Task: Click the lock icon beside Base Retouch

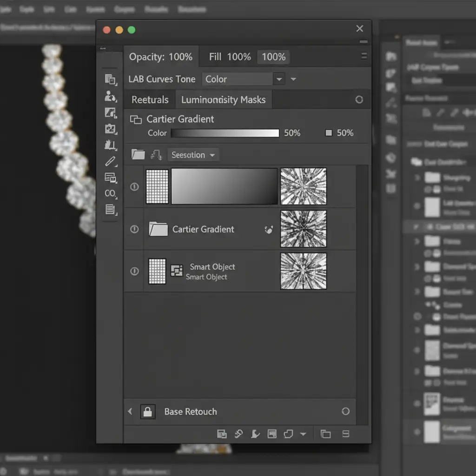Action: click(148, 411)
